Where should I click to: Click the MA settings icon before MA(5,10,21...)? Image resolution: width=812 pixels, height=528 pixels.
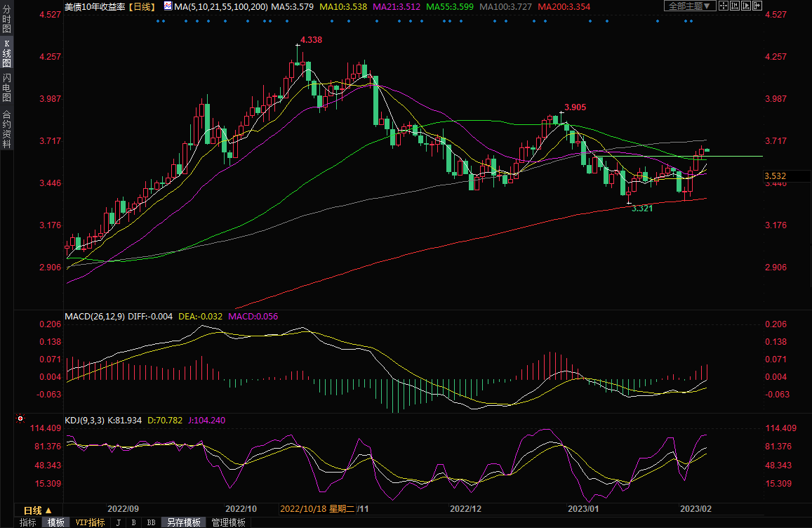pos(167,6)
